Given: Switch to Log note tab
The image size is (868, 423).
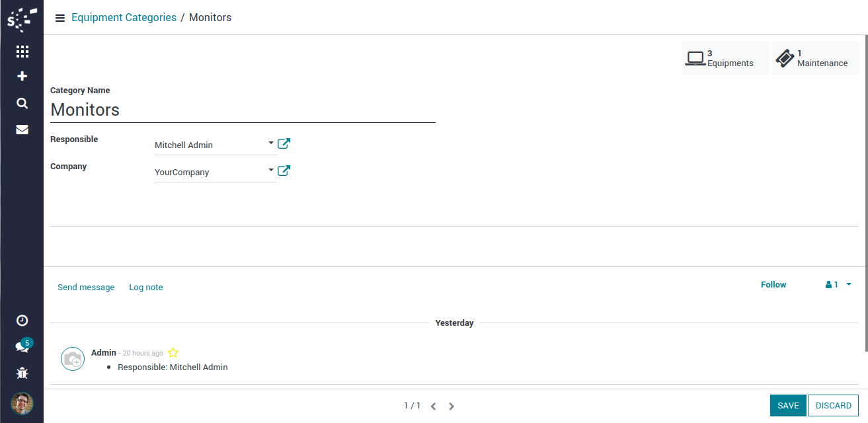Looking at the screenshot, I should click(145, 288).
